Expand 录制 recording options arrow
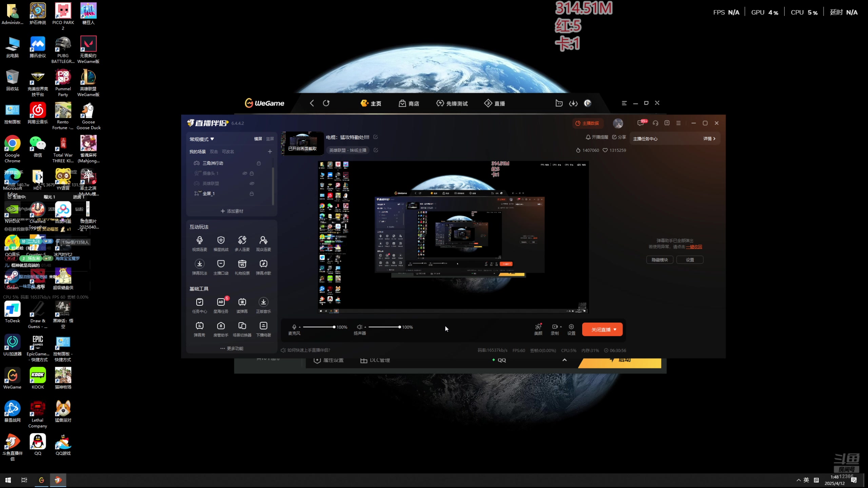Viewport: 868px width, 488px height. pos(561,327)
